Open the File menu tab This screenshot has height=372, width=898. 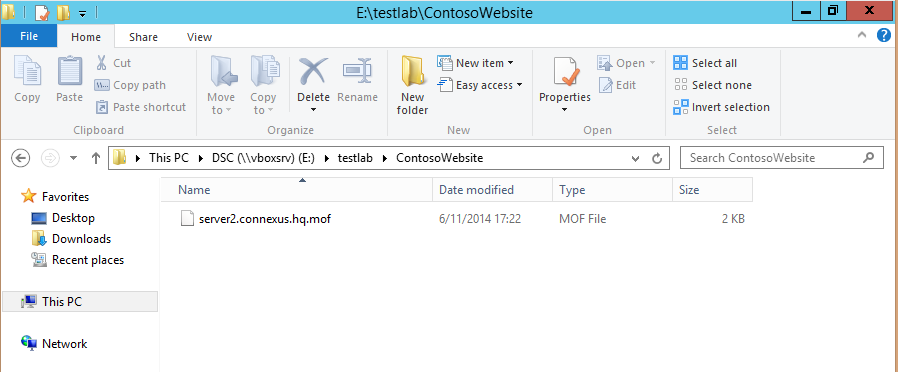(x=29, y=37)
